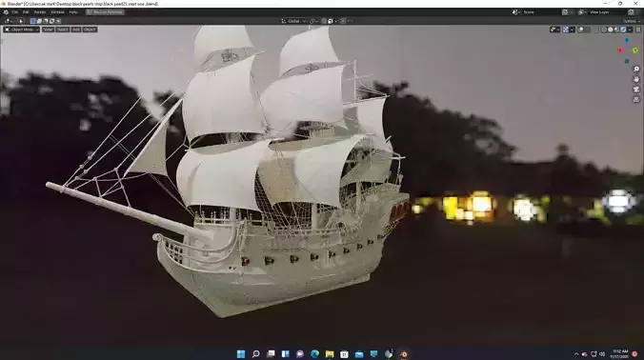Image resolution: width=644 pixels, height=360 pixels.
Task: Open Task View on the taskbar
Action: point(271,353)
